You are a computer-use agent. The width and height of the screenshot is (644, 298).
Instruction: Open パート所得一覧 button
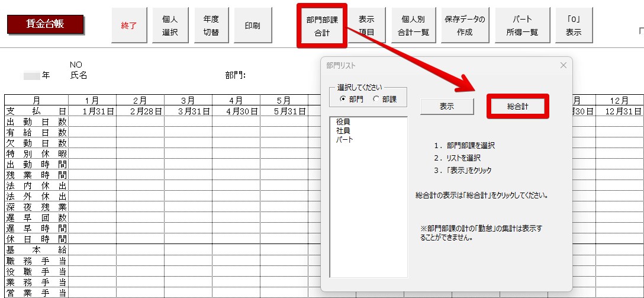522,26
